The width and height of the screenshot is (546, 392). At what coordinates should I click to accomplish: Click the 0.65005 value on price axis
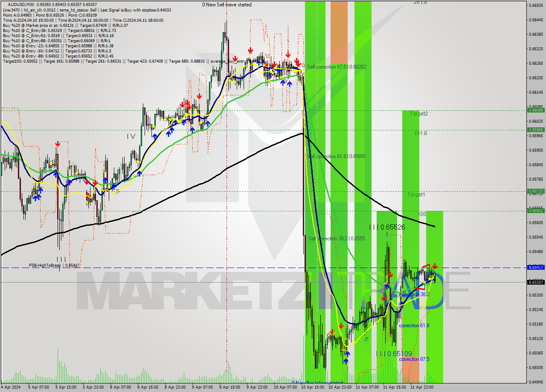[x=536, y=367]
